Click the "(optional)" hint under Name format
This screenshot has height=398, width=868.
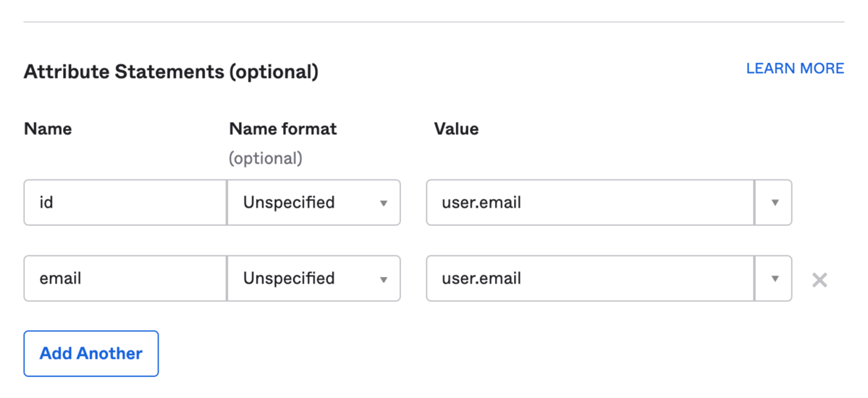[x=265, y=158]
